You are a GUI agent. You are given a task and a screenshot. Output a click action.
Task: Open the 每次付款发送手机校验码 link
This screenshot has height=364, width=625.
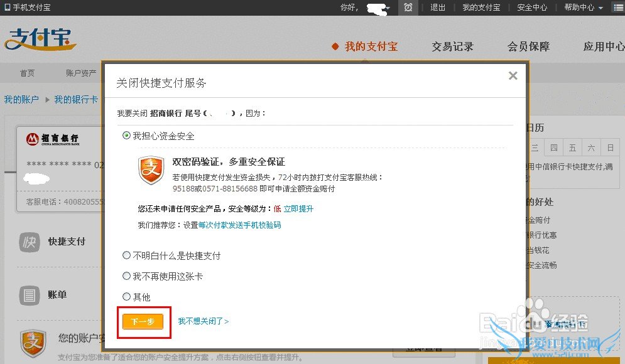[x=239, y=225]
